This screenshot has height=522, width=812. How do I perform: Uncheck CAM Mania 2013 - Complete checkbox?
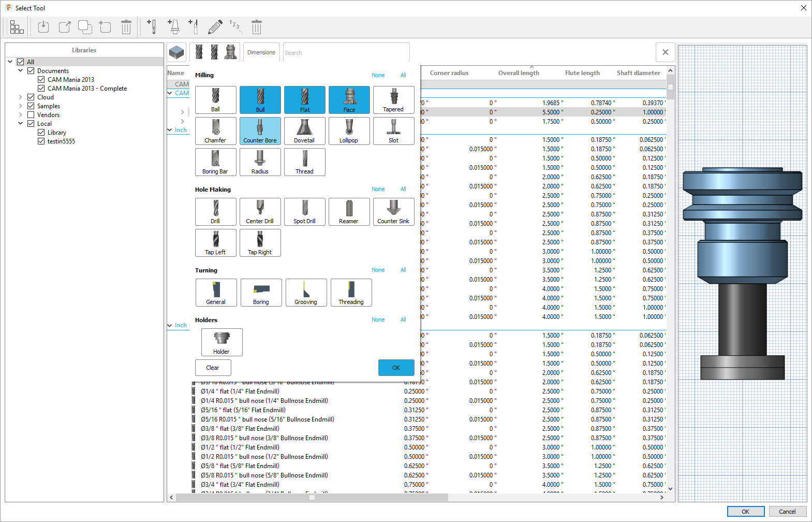41,88
